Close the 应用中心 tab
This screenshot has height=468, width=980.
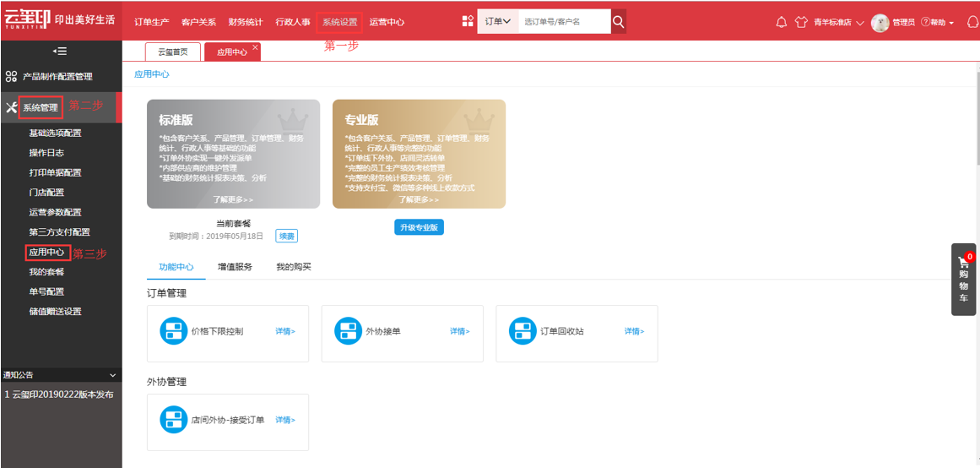click(x=255, y=47)
